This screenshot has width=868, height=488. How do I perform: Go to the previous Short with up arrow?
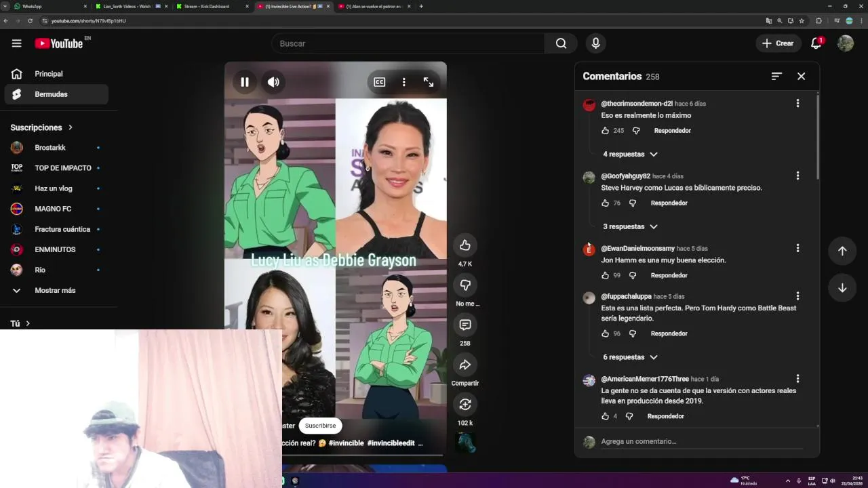pyautogui.click(x=842, y=251)
